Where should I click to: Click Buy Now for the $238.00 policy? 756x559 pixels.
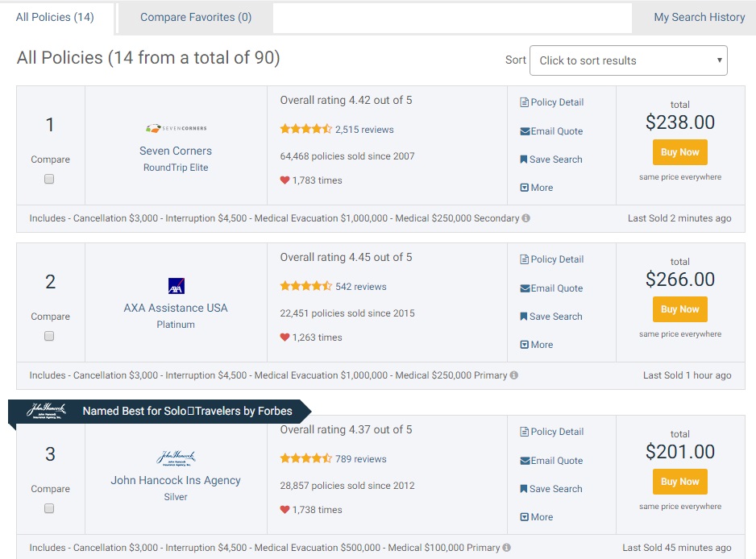pos(679,152)
